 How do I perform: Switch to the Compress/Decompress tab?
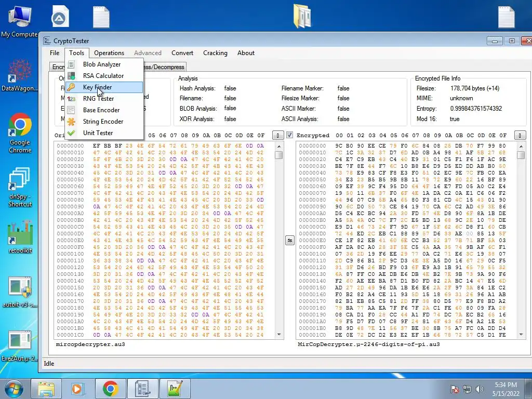(x=165, y=67)
